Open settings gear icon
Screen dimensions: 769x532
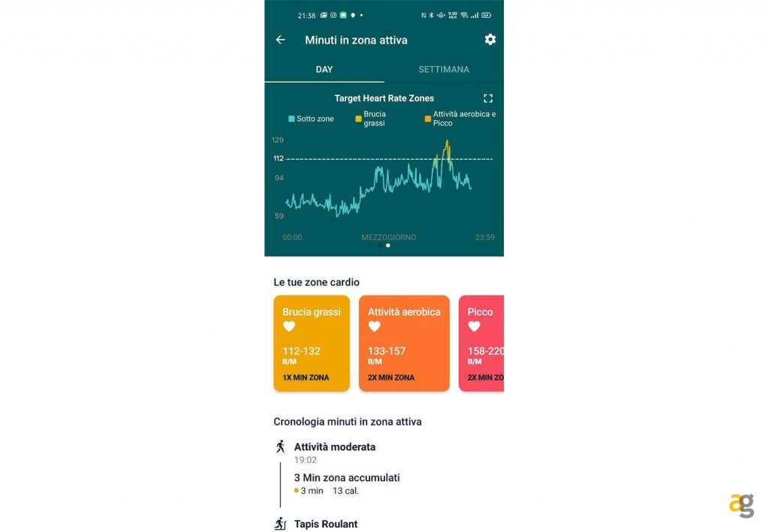(490, 39)
